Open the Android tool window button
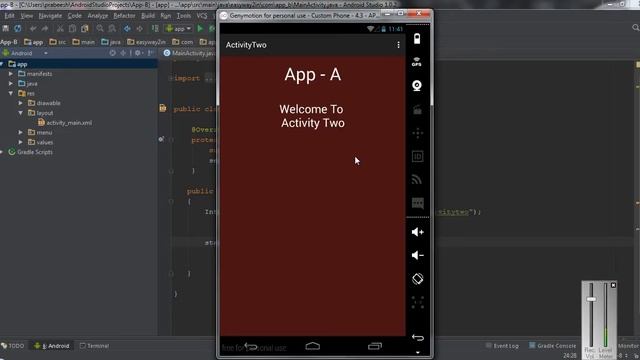 [52, 346]
